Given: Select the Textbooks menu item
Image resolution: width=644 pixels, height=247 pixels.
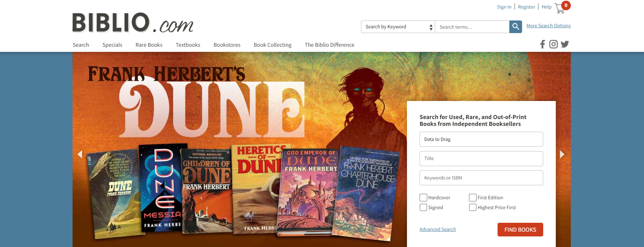Looking at the screenshot, I should (188, 45).
